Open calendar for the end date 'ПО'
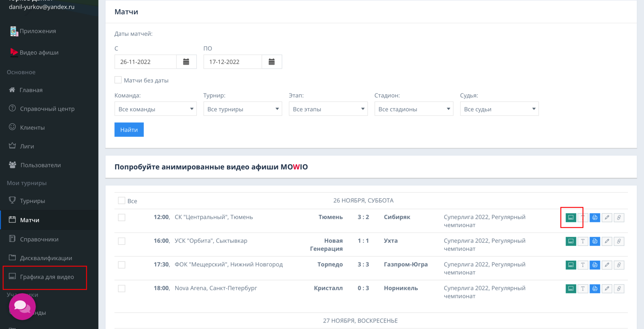This screenshot has height=329, width=644. click(272, 62)
